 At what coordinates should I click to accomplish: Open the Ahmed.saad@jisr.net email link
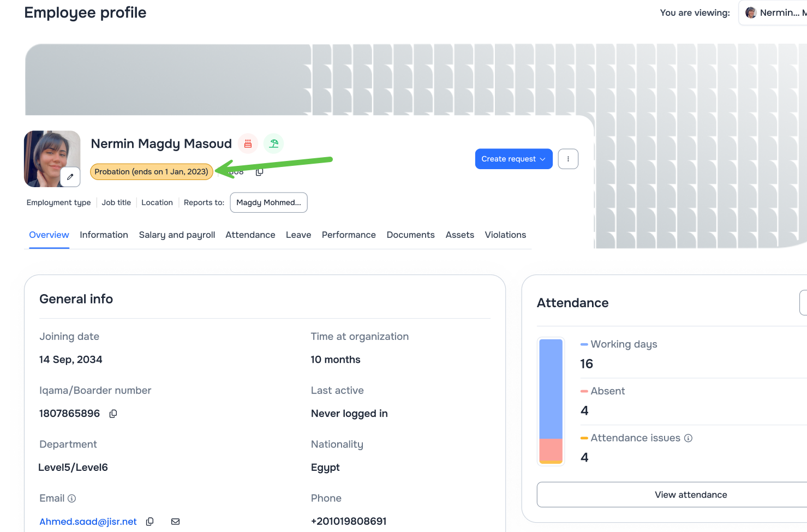(x=88, y=521)
